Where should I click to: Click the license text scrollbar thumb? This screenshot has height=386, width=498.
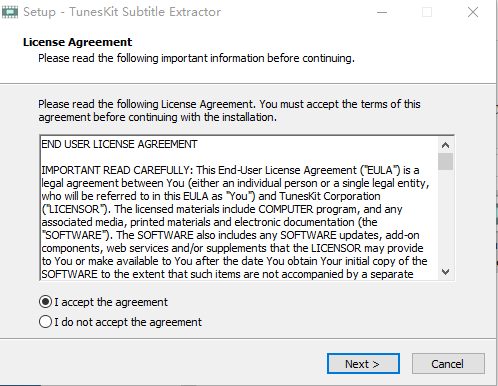click(x=445, y=161)
